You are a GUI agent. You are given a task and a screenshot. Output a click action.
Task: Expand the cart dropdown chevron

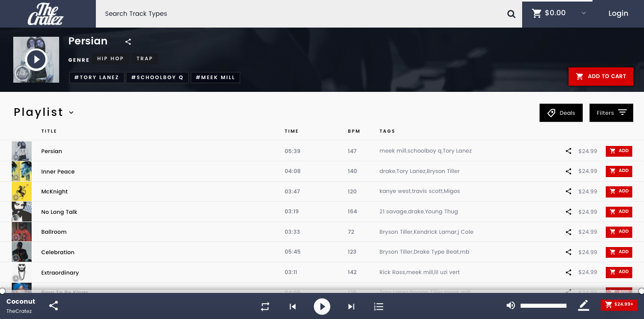point(584,13)
